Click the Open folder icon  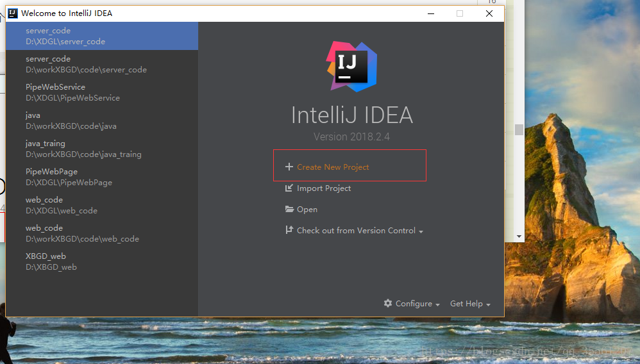pyautogui.click(x=289, y=209)
